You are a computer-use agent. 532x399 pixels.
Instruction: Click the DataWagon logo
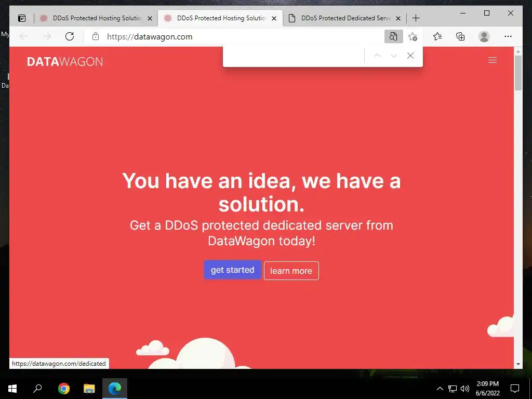65,61
